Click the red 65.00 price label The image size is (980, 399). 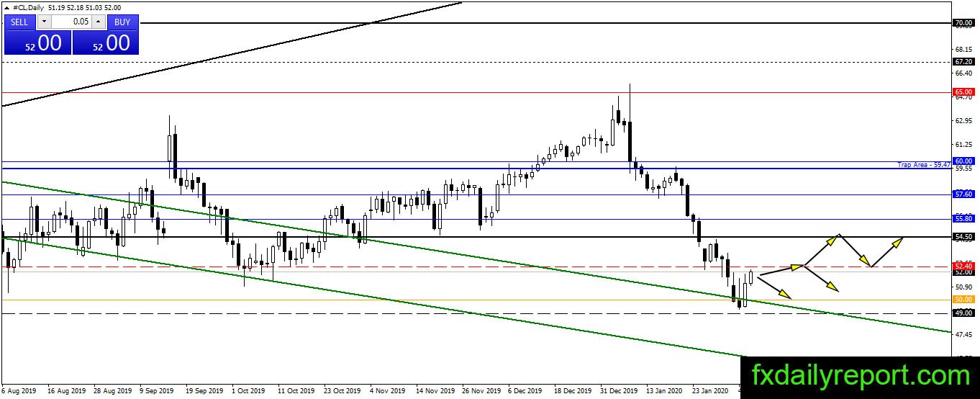[963, 92]
